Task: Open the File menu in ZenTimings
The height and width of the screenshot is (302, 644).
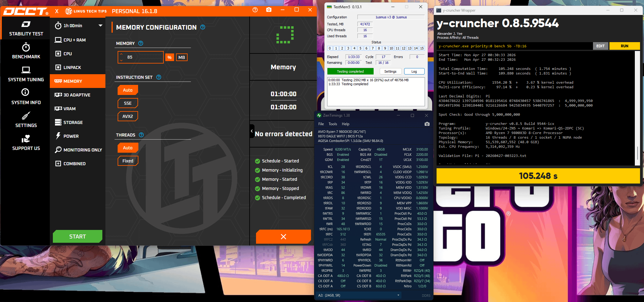Action: pyautogui.click(x=321, y=124)
